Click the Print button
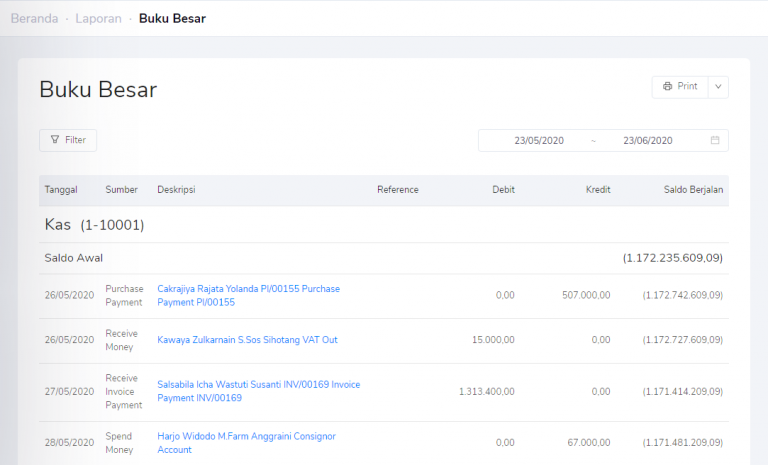This screenshot has height=465, width=768. (x=680, y=87)
